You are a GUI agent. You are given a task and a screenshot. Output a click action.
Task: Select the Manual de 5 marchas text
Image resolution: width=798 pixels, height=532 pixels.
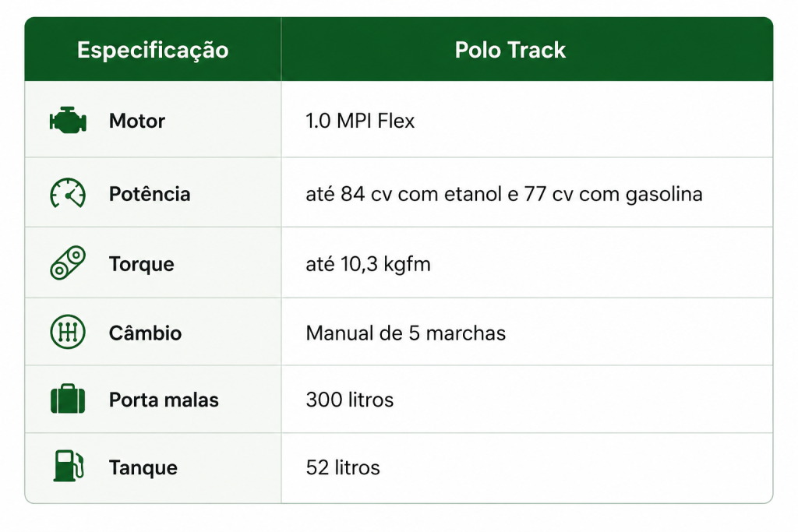pos(405,333)
